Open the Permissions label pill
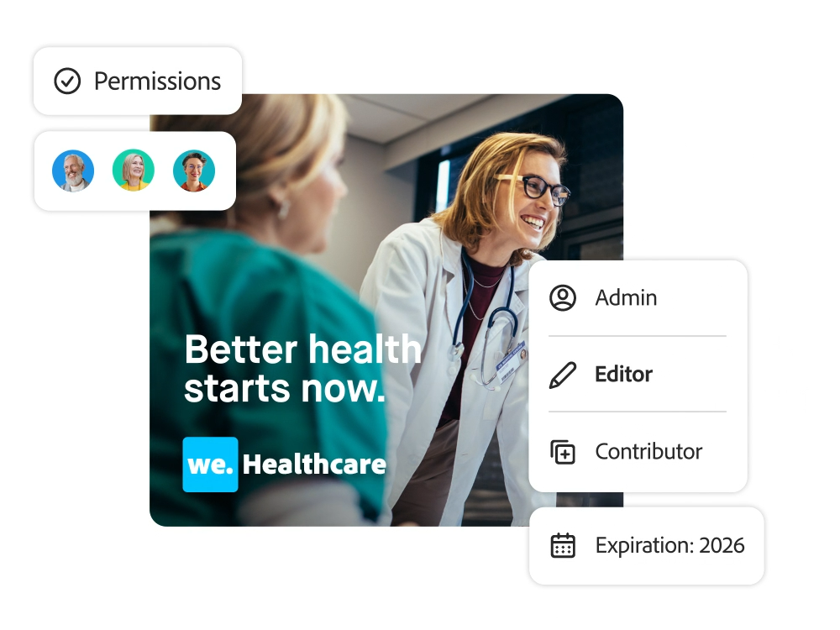Screen dimensions: 840x630 [138, 81]
